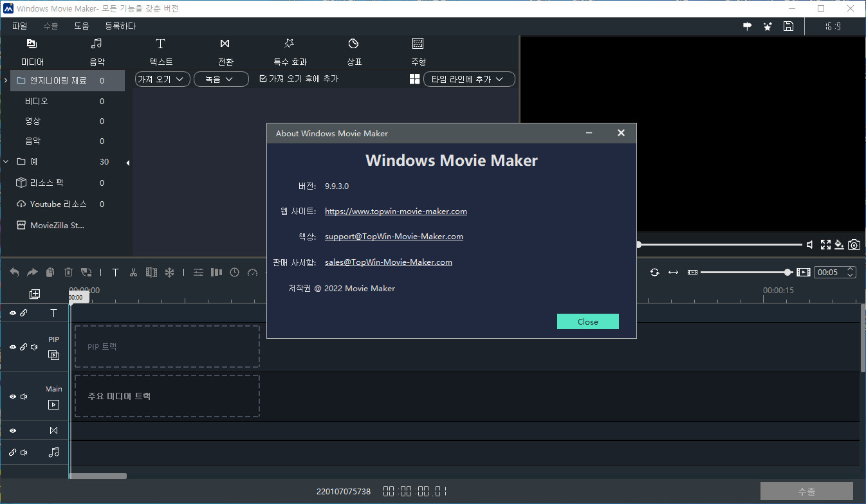Click the zoom in large film icon
This screenshot has height=504, width=866.
click(x=804, y=272)
